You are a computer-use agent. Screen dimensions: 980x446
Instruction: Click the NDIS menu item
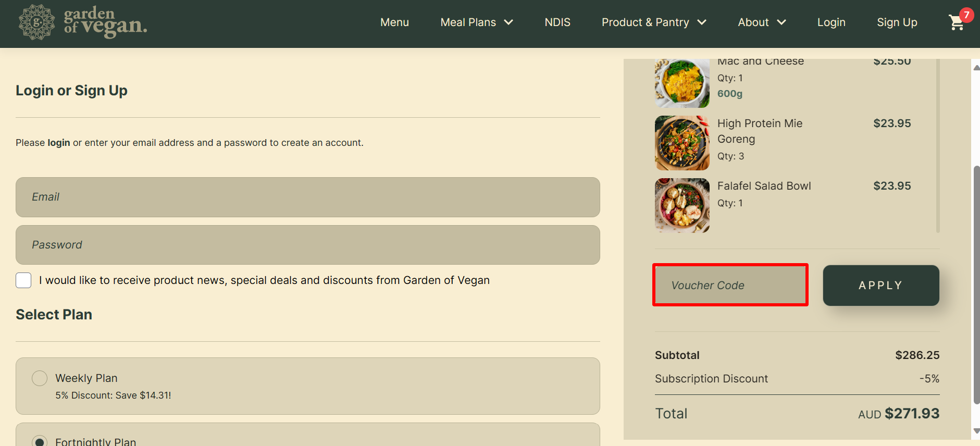(x=557, y=22)
